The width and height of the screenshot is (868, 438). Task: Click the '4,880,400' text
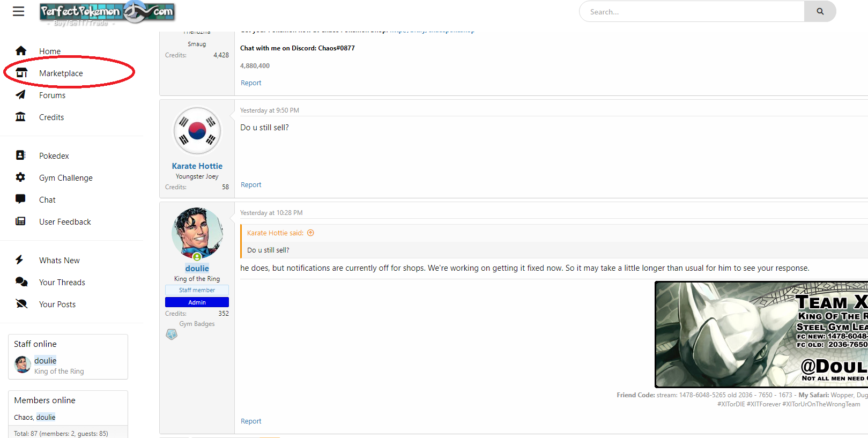click(x=255, y=66)
